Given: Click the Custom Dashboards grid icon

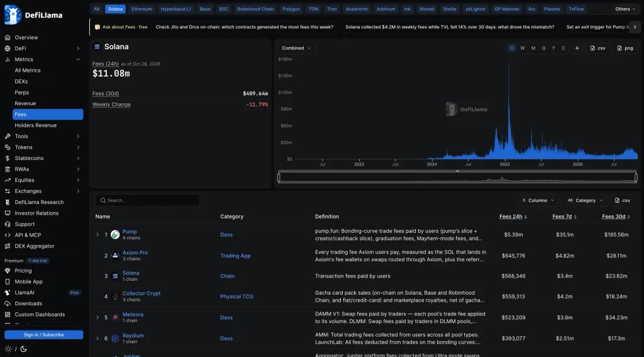Looking at the screenshot, I should tap(8, 315).
